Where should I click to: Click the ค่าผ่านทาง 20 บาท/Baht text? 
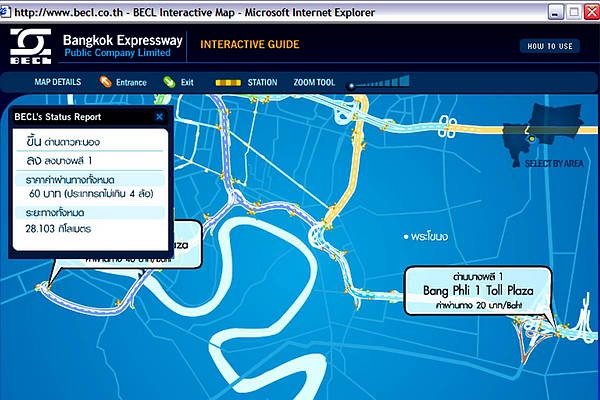click(478, 305)
